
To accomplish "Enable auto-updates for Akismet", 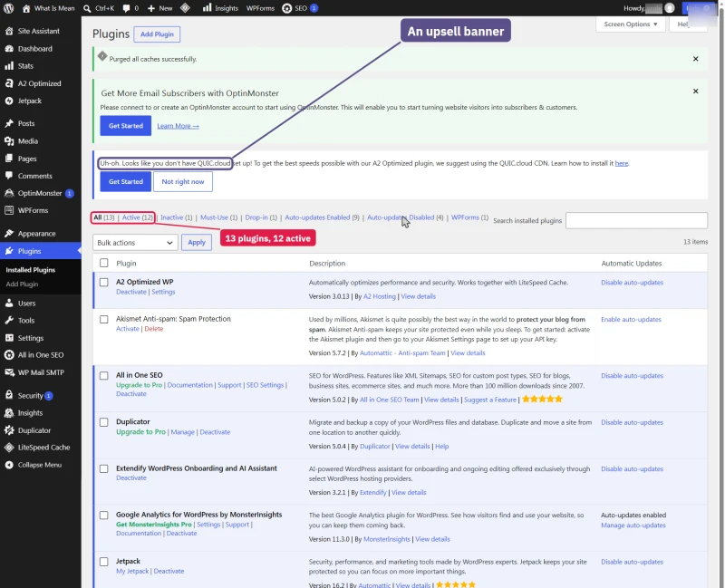I will click(x=631, y=320).
